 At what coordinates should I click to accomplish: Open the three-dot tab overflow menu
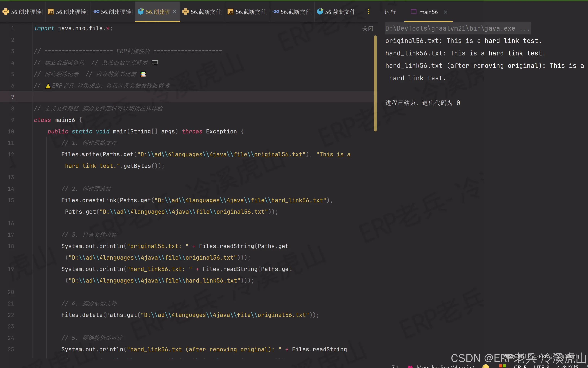[x=368, y=12]
